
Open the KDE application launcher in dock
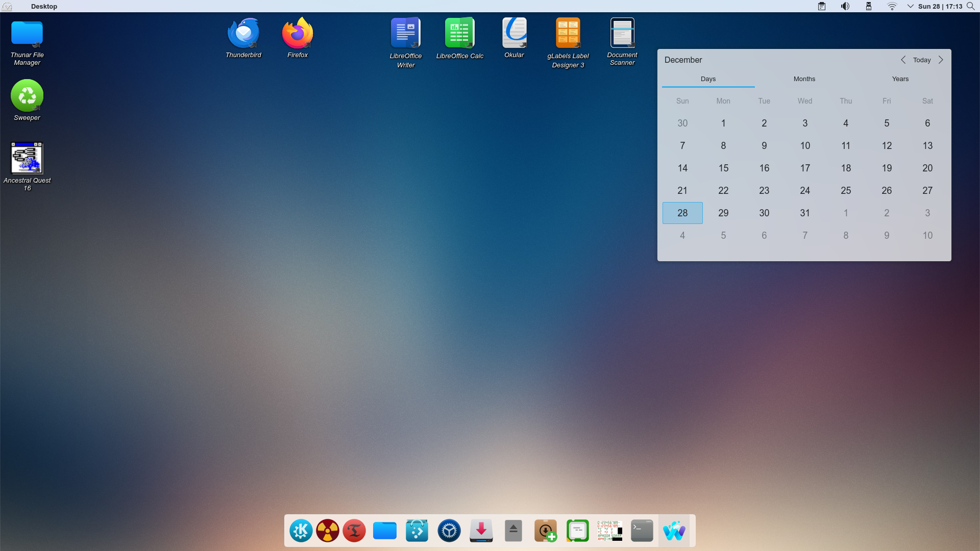tap(301, 531)
